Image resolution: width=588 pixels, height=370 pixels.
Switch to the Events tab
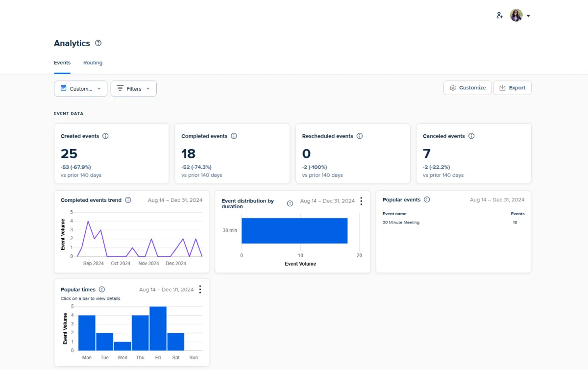point(62,63)
